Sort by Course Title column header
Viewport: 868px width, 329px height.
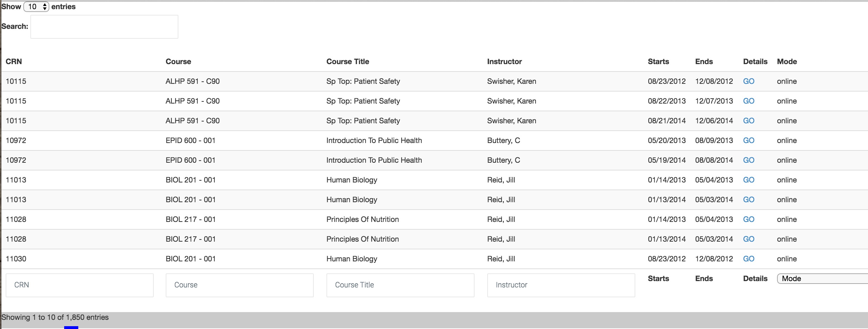[347, 62]
